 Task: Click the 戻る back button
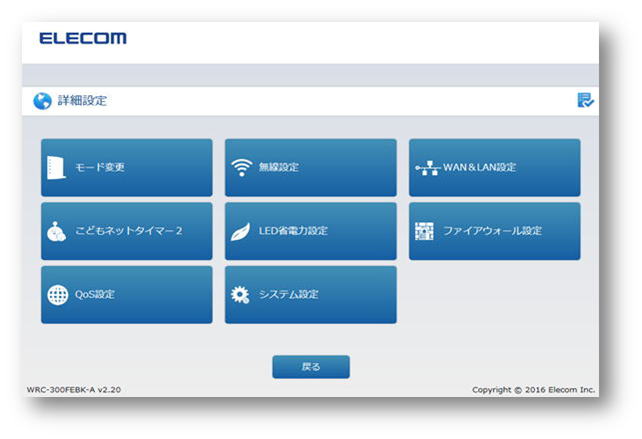(x=311, y=367)
